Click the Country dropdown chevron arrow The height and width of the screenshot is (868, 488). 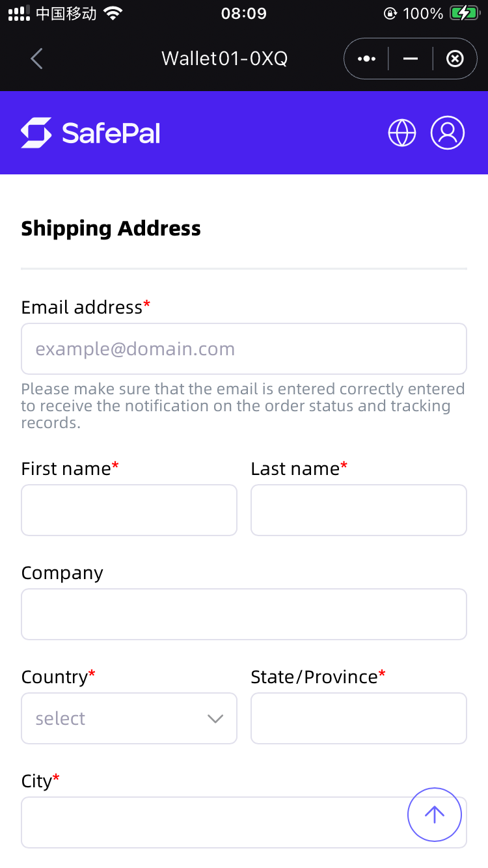point(215,719)
